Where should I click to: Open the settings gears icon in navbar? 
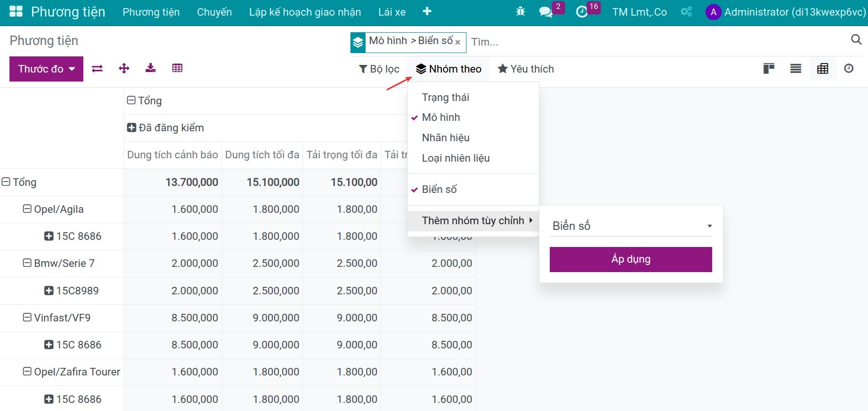tap(686, 12)
